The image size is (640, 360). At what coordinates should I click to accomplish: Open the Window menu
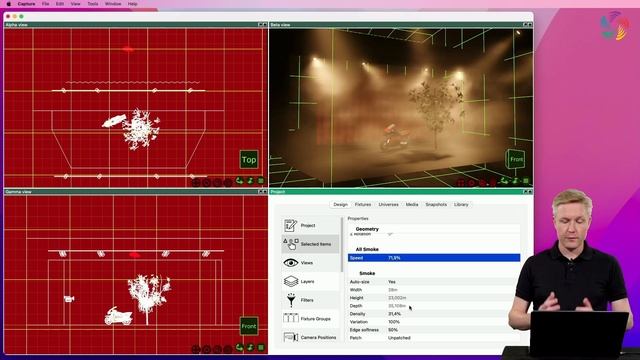(x=113, y=4)
